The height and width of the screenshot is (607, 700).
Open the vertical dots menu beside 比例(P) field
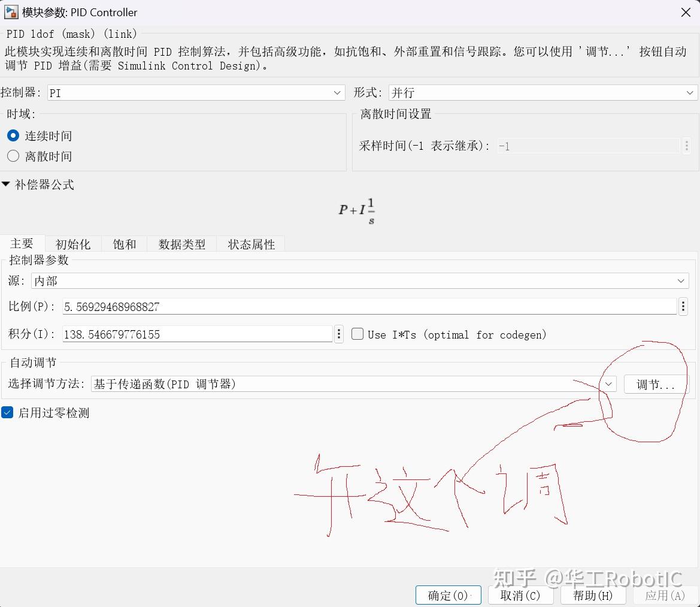point(683,307)
